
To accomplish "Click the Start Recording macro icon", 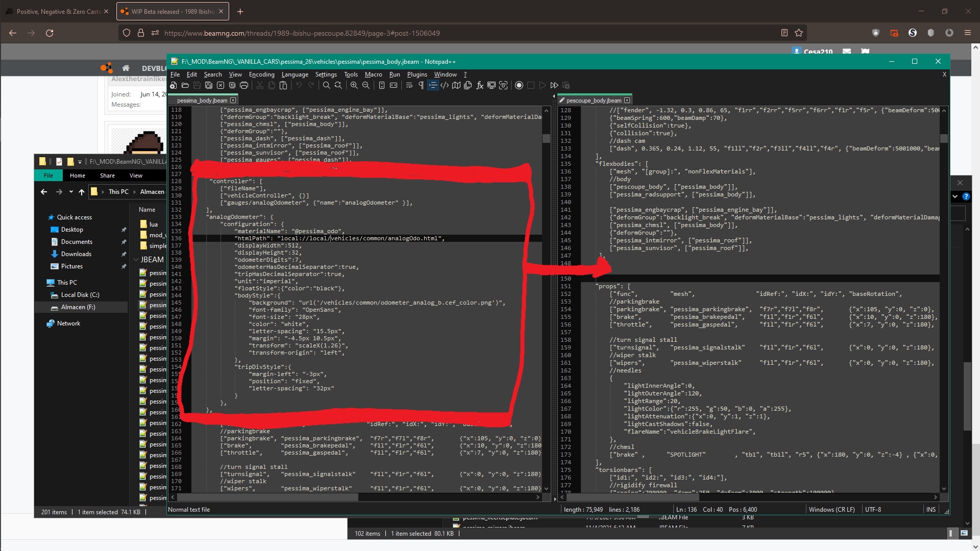I will [x=519, y=86].
